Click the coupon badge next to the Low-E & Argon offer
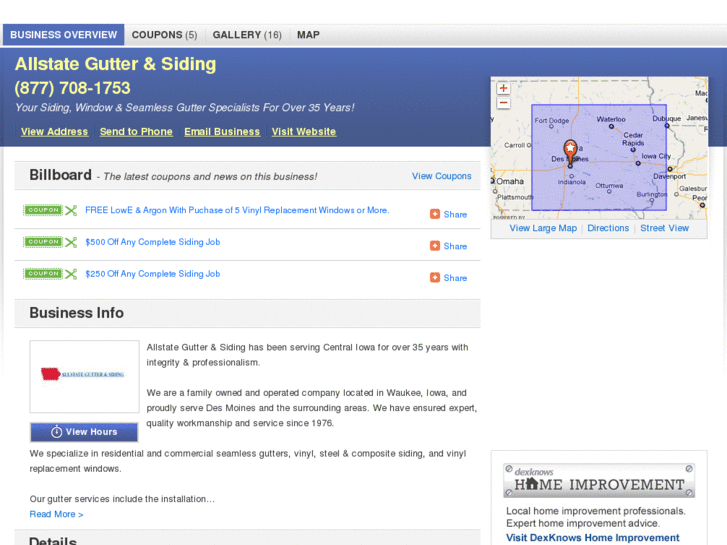The height and width of the screenshot is (545, 727). pos(43,210)
